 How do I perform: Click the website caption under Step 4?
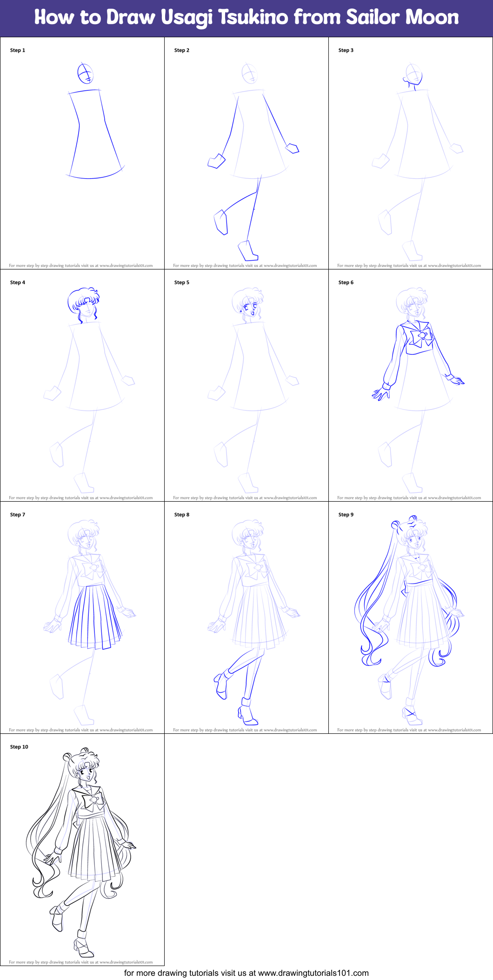point(81,498)
